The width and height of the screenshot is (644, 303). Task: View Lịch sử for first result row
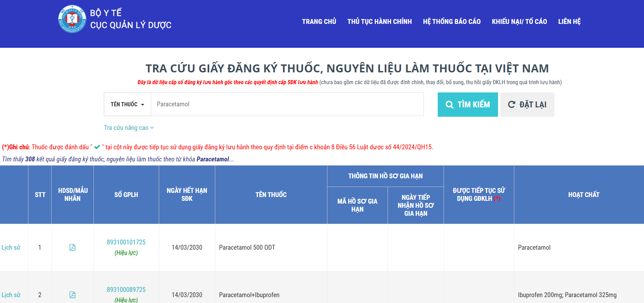coord(11,247)
